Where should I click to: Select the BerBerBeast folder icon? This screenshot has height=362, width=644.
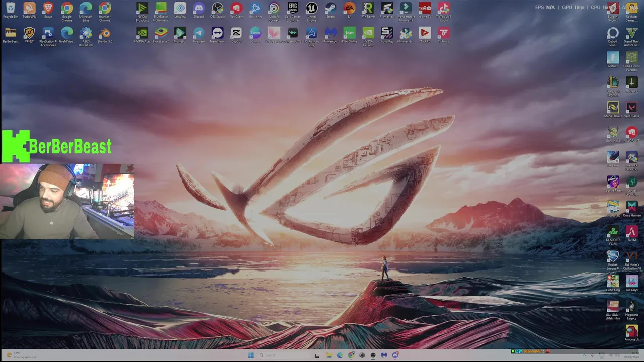click(11, 35)
